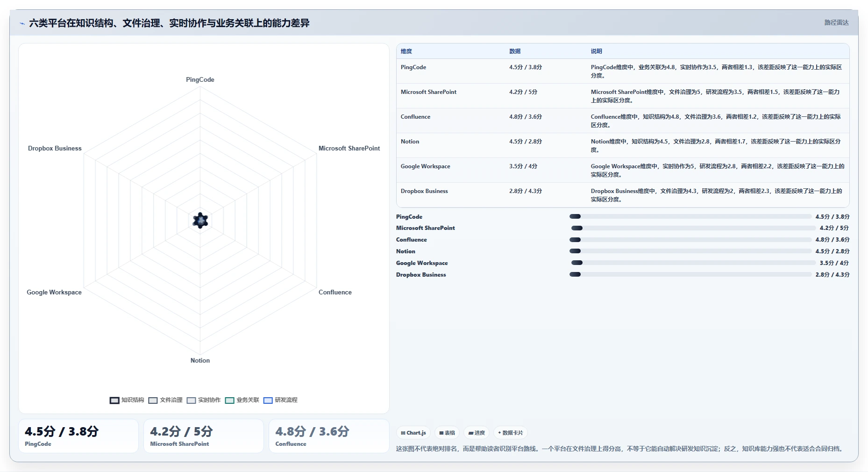Click the Dropbox Business row description text
The image size is (868, 472).
[716, 195]
